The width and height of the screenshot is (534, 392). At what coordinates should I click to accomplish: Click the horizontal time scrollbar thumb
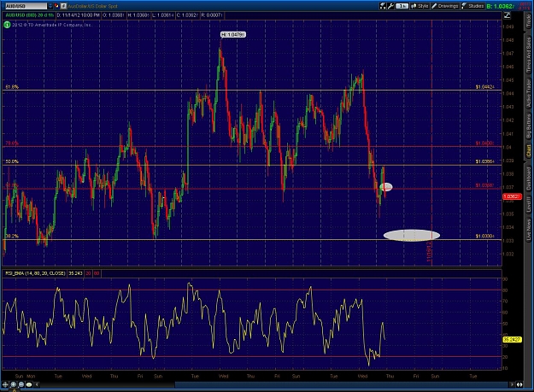[342, 384]
